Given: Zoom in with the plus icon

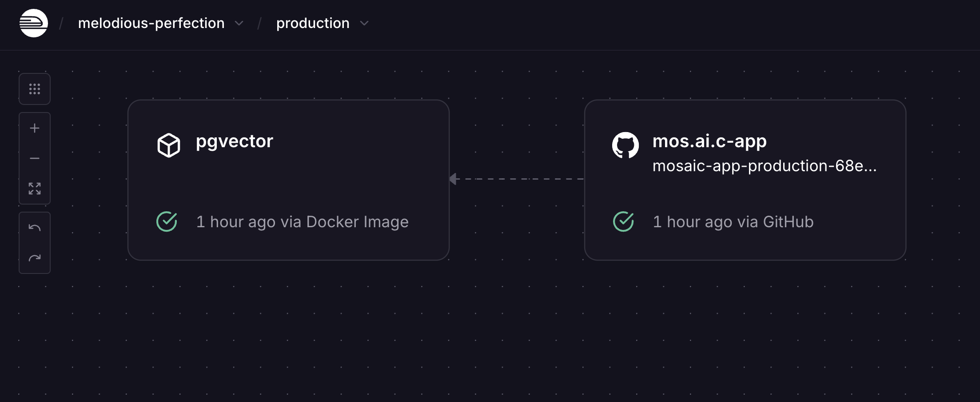Looking at the screenshot, I should click(35, 128).
